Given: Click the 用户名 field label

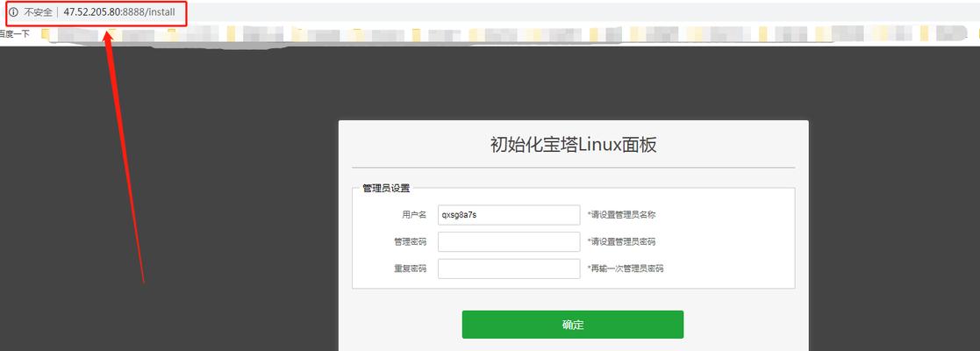Looking at the screenshot, I should click(x=414, y=215).
